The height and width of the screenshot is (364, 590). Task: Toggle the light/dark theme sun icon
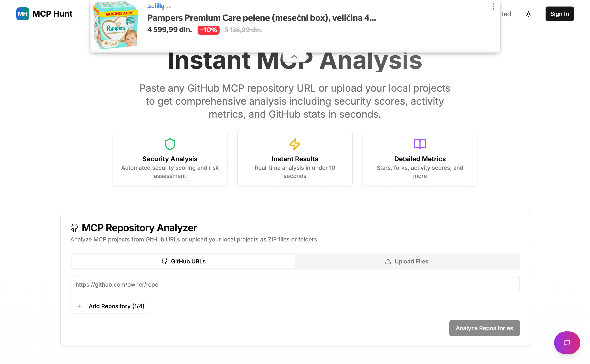coord(528,14)
